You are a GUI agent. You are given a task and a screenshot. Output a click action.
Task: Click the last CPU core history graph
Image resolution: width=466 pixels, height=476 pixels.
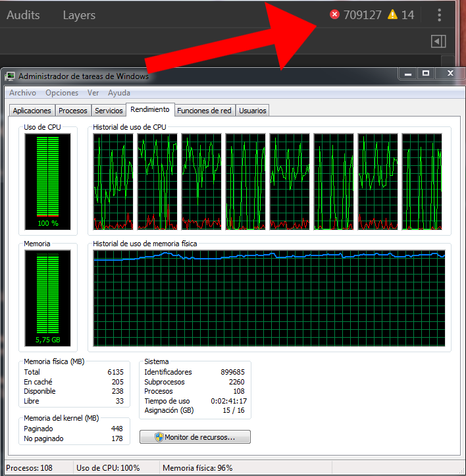pyautogui.click(x=422, y=182)
